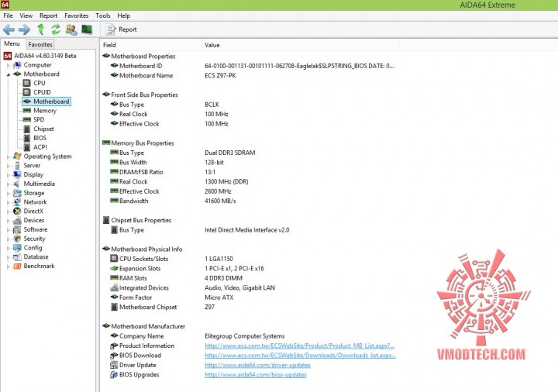558x392 pixels.
Task: Collapse the Motherboard tree node
Action: pyautogui.click(x=9, y=74)
